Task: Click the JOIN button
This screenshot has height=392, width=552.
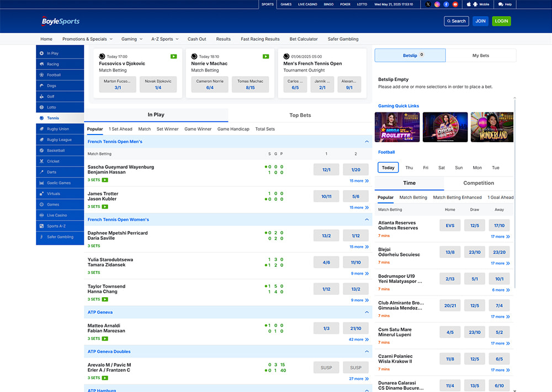Action: pos(481,21)
